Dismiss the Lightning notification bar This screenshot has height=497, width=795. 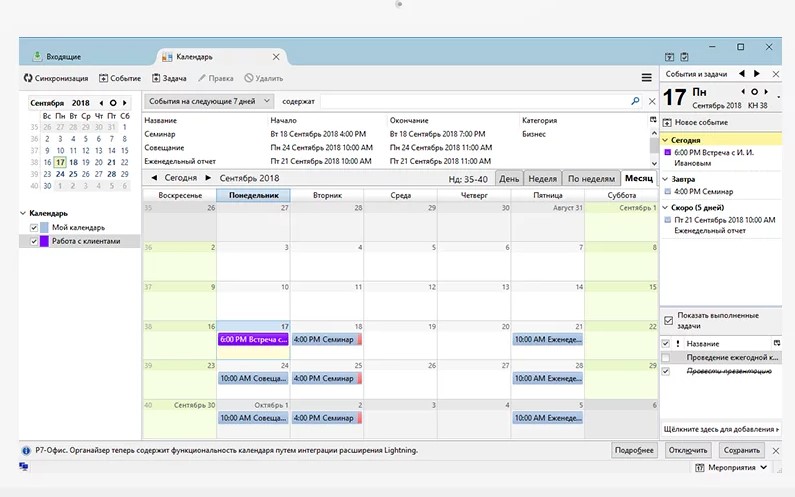pos(776,450)
